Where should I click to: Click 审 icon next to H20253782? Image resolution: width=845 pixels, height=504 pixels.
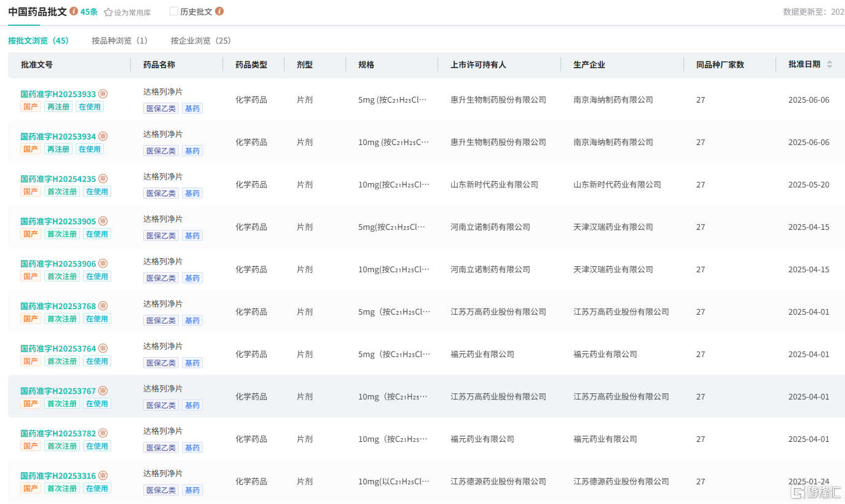tap(103, 433)
